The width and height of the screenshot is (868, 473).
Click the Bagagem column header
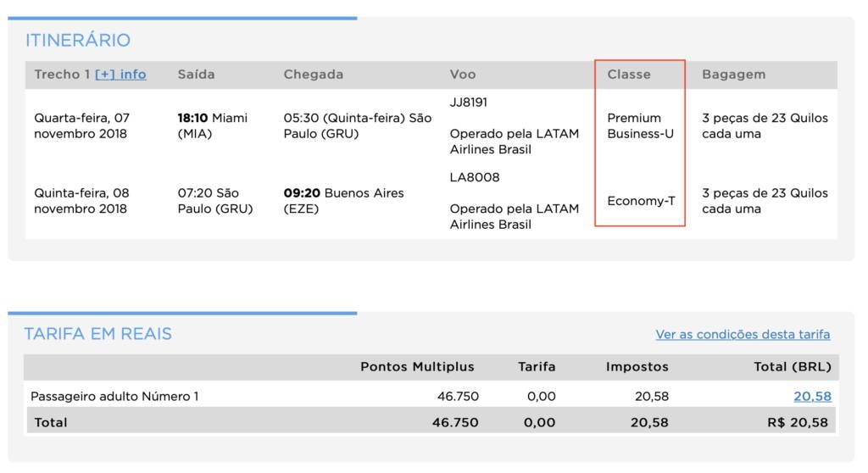[x=733, y=75]
